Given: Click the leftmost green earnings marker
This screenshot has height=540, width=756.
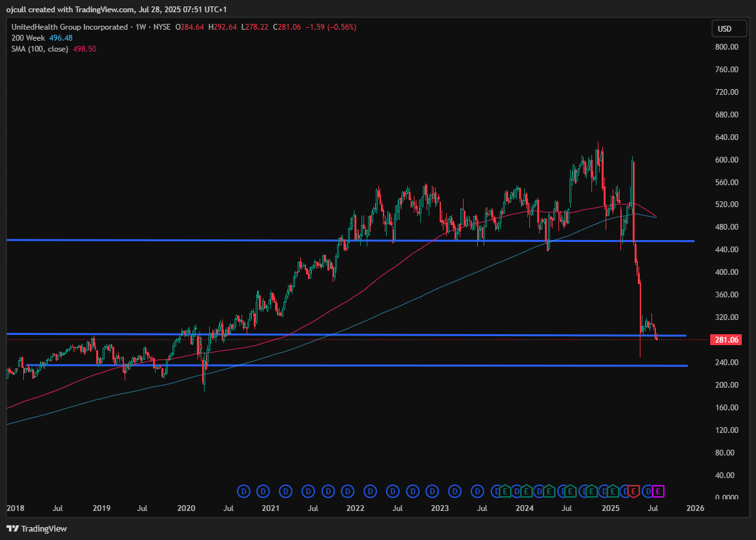Looking at the screenshot, I should [x=506, y=491].
